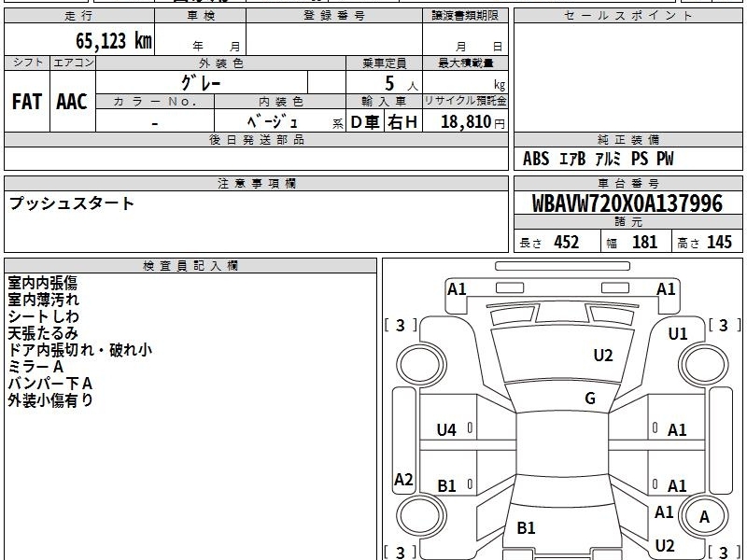Screen dimensions: 747x560
Task: Click the "B1" mark on the trunk lid
Action: coord(526,527)
